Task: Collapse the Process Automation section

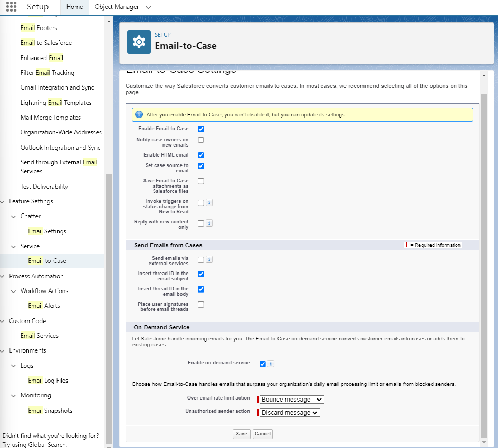Action: pyautogui.click(x=3, y=276)
